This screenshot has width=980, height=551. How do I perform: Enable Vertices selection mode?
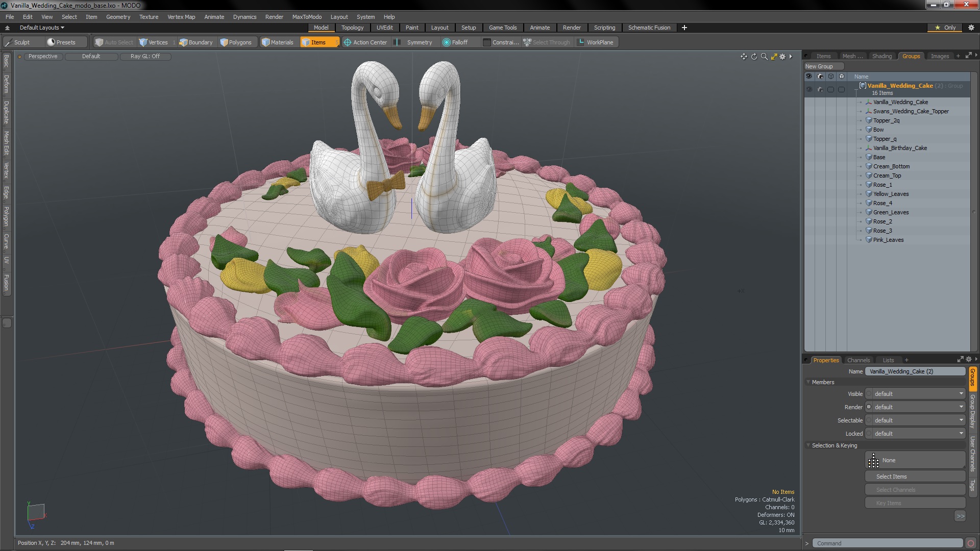[154, 42]
